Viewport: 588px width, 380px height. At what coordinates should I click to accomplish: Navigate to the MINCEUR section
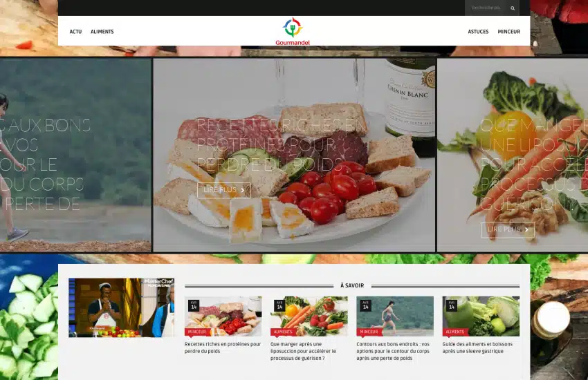509,32
